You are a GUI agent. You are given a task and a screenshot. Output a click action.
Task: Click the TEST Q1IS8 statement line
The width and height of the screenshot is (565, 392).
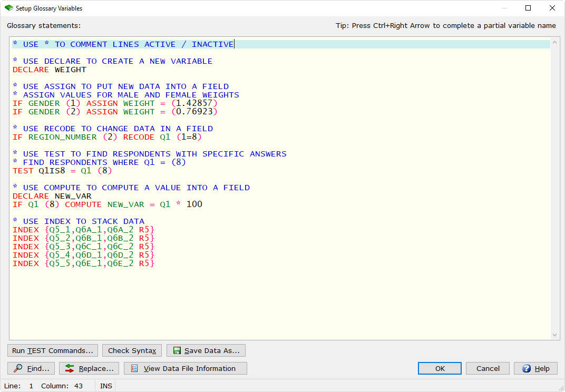[x=62, y=171]
